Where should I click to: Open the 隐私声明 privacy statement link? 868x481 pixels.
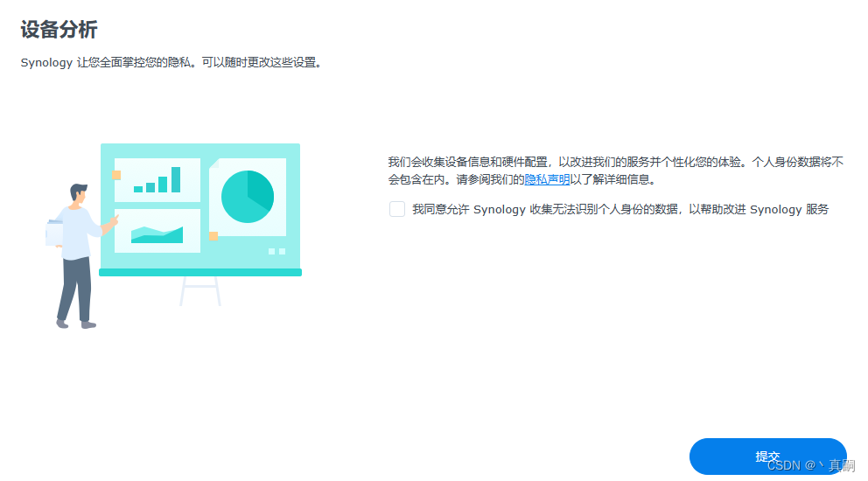click(547, 179)
